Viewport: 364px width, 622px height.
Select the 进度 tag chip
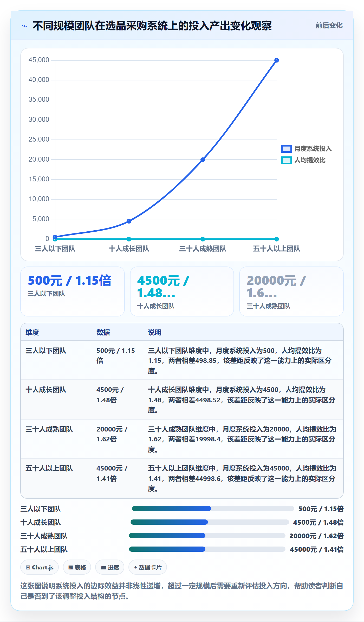[x=110, y=567]
